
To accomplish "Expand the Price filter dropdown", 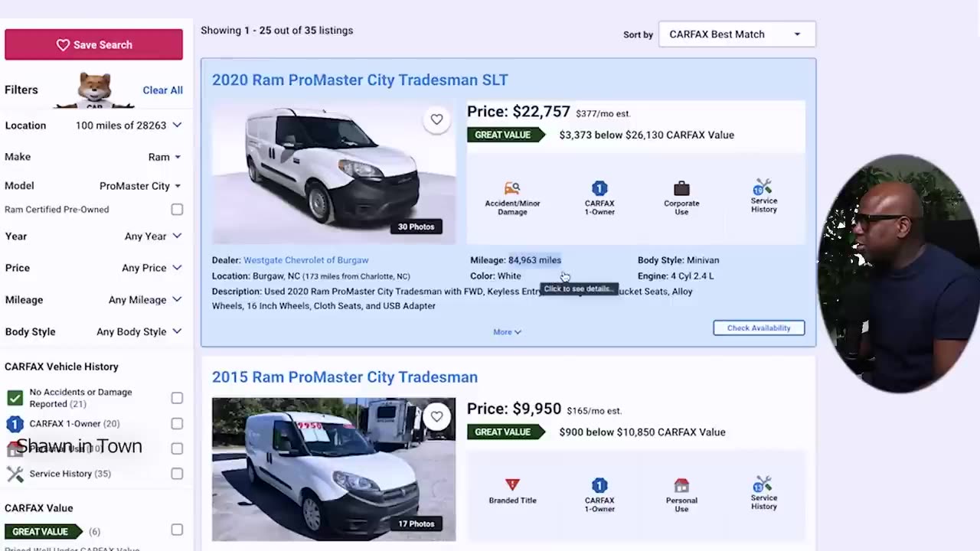I will pos(93,267).
